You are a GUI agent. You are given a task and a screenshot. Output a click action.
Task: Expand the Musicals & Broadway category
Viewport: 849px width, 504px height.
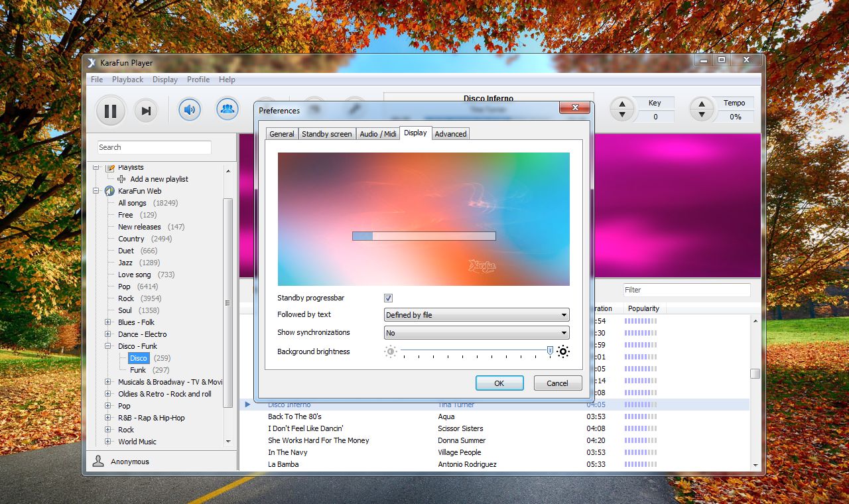pyautogui.click(x=108, y=382)
